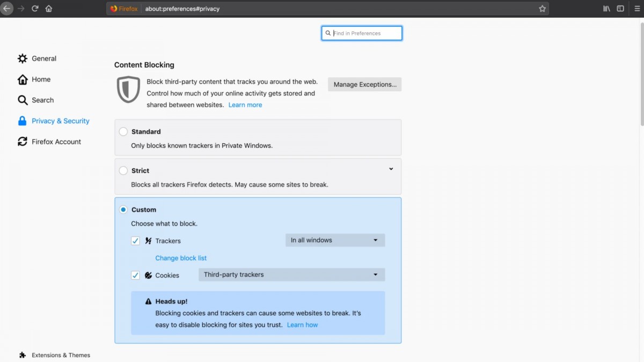Image resolution: width=644 pixels, height=362 pixels.
Task: Click the Firefox logo in the address bar
Action: point(114,9)
